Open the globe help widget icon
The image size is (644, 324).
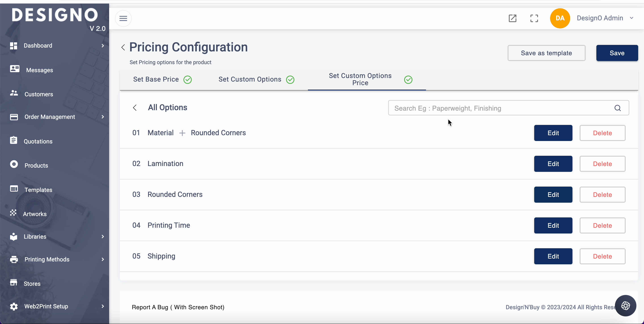625,305
